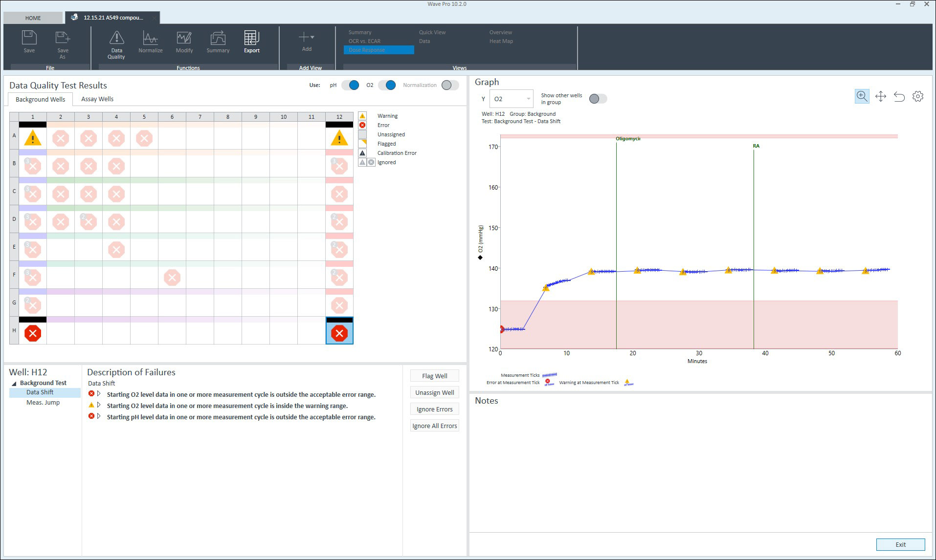936x560 pixels.
Task: Click the Ignore All Errors button
Action: point(434,426)
